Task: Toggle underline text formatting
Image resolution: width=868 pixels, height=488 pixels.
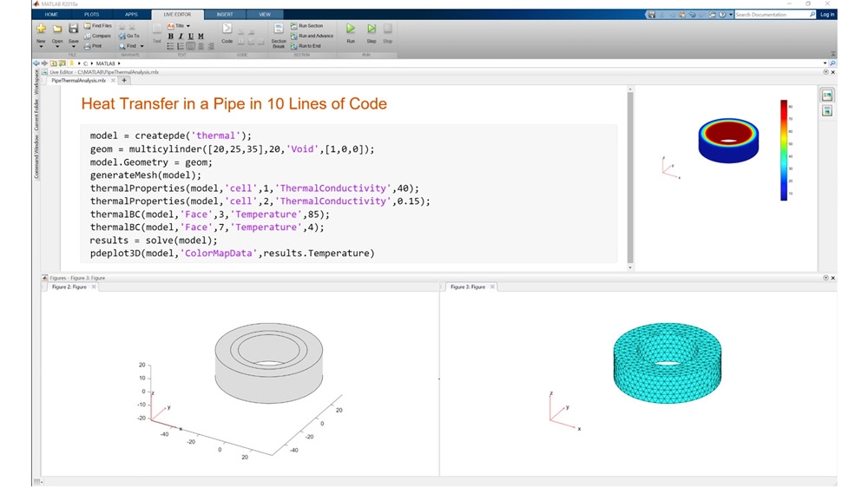Action: click(190, 36)
